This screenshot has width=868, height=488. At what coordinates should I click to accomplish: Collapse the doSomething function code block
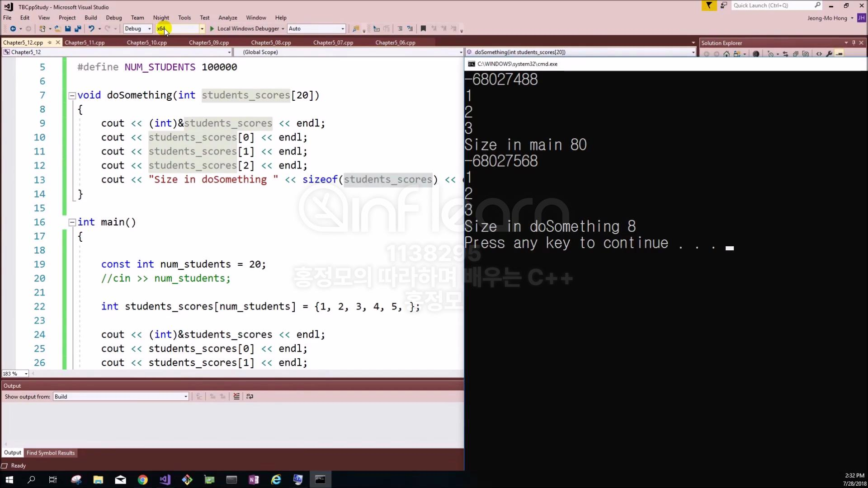(x=71, y=95)
